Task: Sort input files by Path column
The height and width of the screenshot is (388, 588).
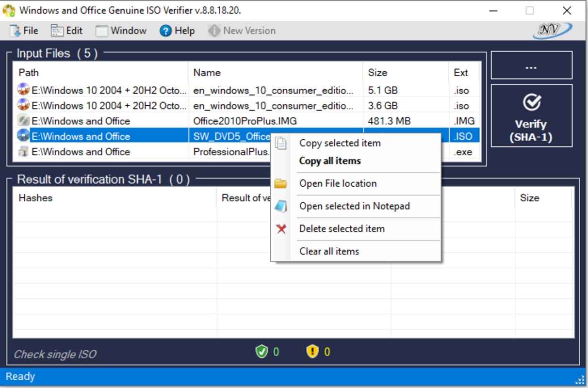Action: (100, 73)
